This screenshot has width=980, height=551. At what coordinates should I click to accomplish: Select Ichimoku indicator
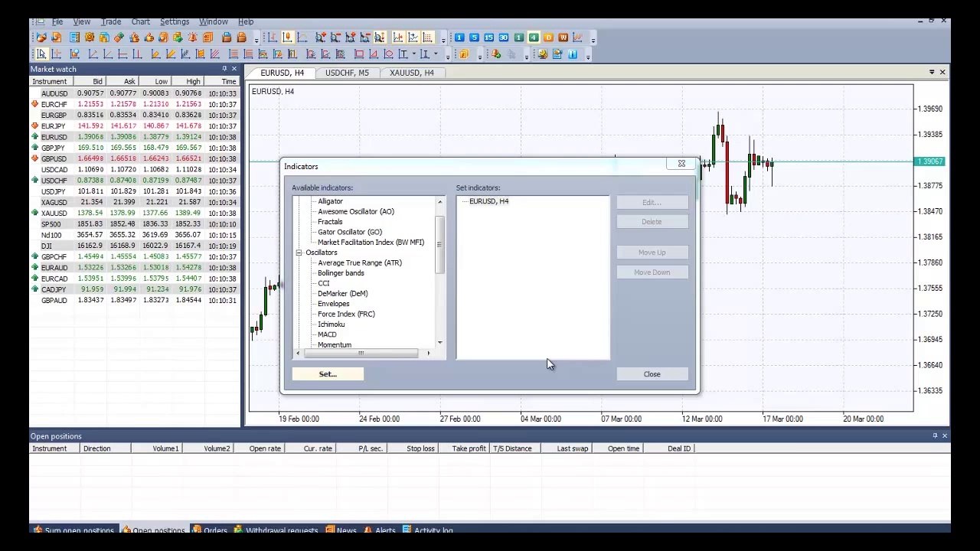point(331,324)
